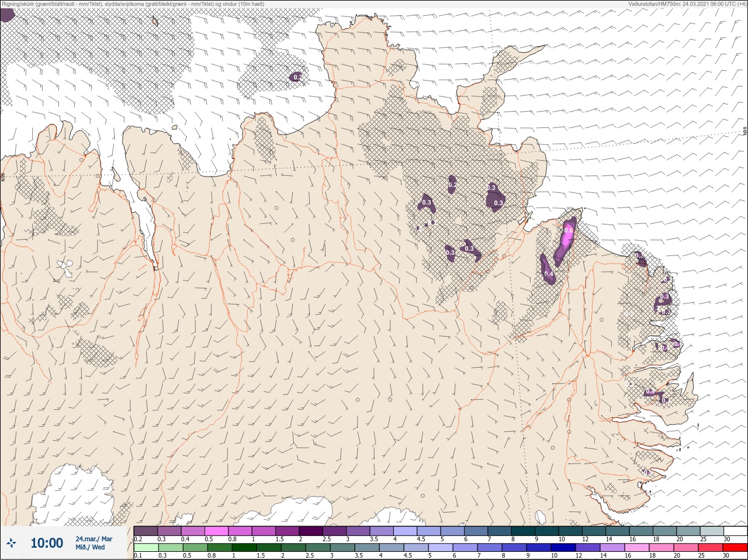Pick the pale green 0.1 rain swatch
Screen dimensions: 748x560
146,548
